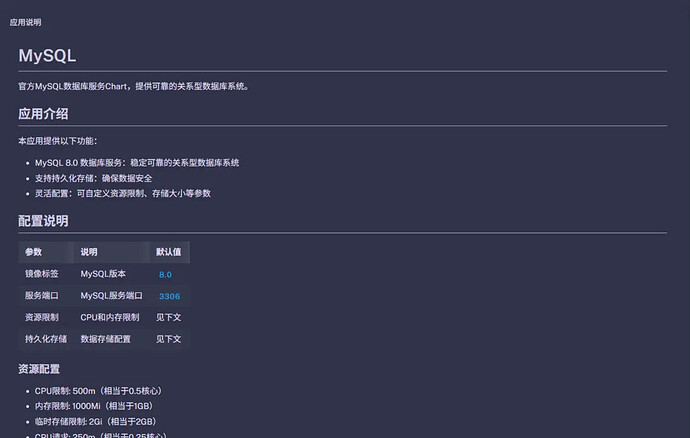Click 见下文 in the 资源限制 row

pos(169,317)
